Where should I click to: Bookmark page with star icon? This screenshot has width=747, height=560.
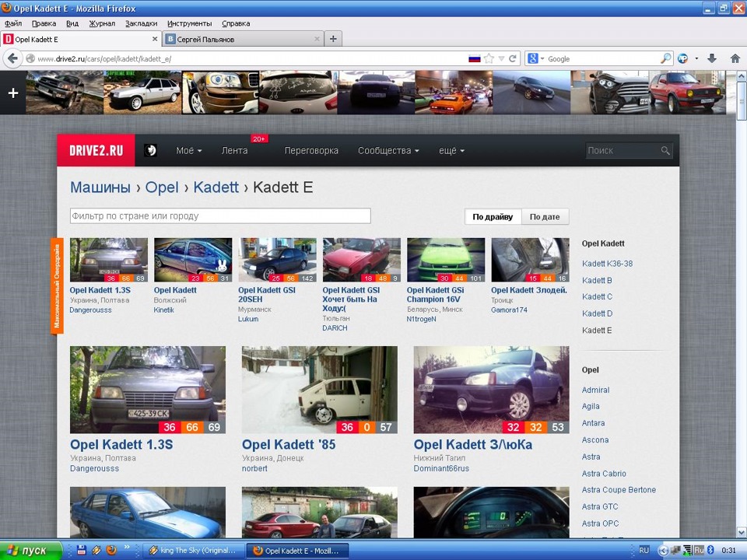489,58
